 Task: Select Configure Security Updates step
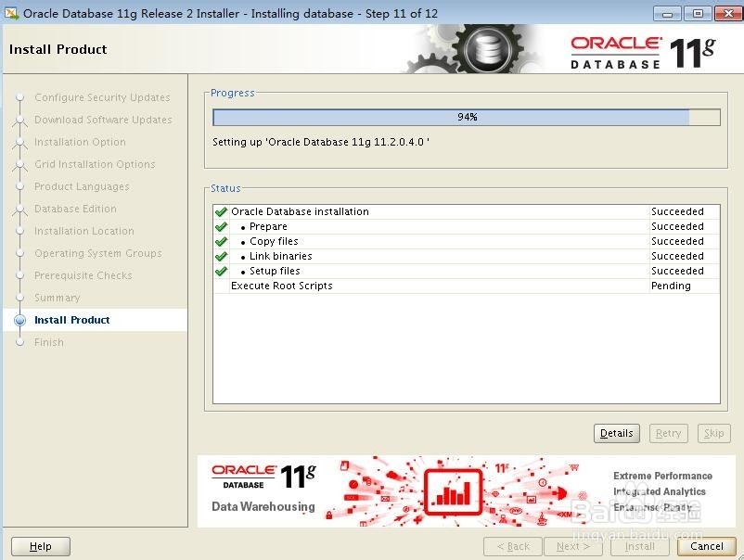102,97
